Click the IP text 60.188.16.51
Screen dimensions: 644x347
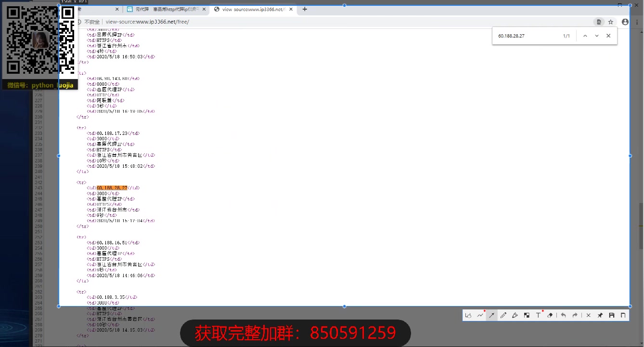tap(112, 242)
